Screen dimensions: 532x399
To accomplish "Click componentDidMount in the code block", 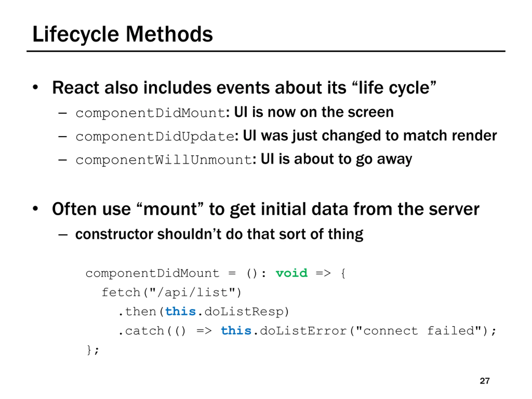I will [153, 273].
